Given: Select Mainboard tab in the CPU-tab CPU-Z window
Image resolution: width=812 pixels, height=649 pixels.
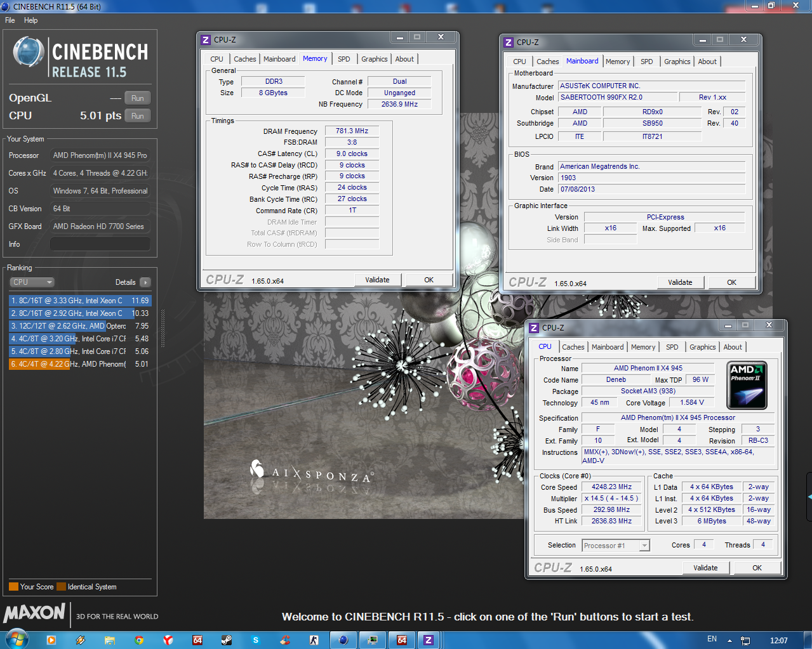Looking at the screenshot, I should (608, 347).
